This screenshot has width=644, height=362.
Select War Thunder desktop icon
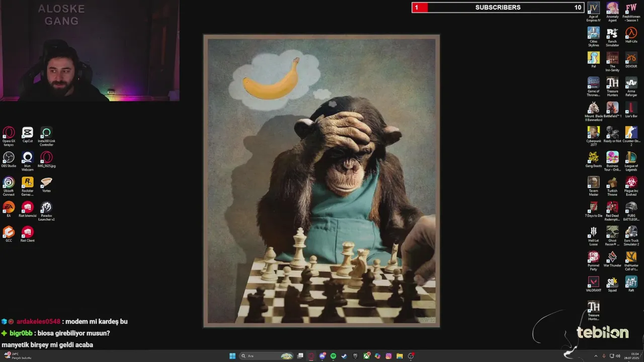point(612,259)
